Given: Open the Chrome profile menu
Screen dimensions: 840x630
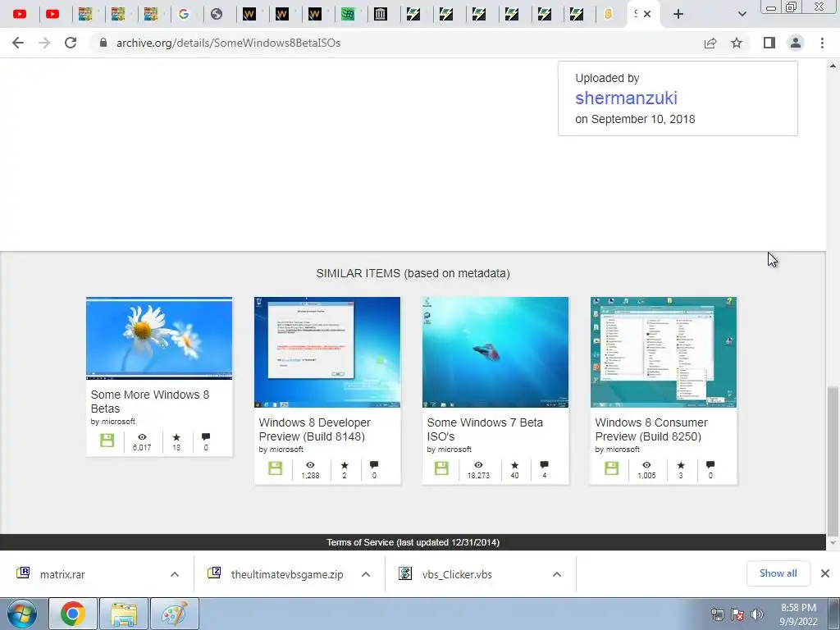Looking at the screenshot, I should (796, 43).
